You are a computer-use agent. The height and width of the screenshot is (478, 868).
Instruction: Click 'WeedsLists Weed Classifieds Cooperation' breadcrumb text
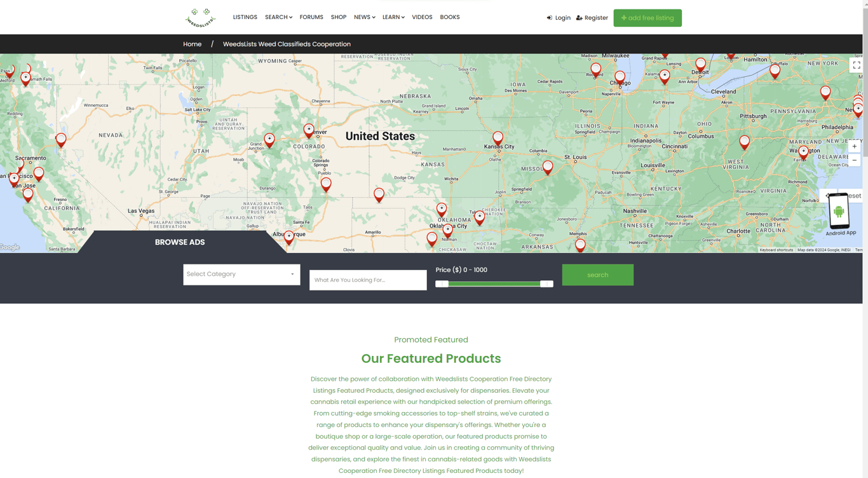pyautogui.click(x=287, y=44)
